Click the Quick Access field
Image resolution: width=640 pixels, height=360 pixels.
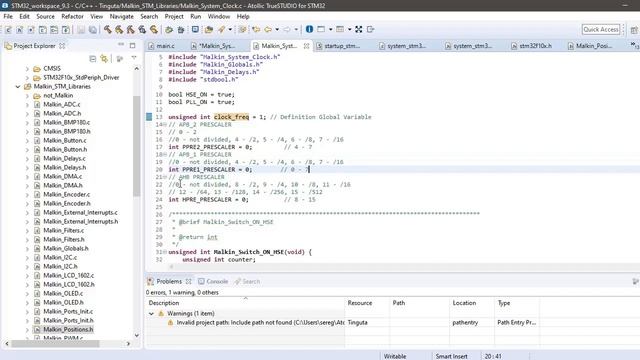point(601,29)
